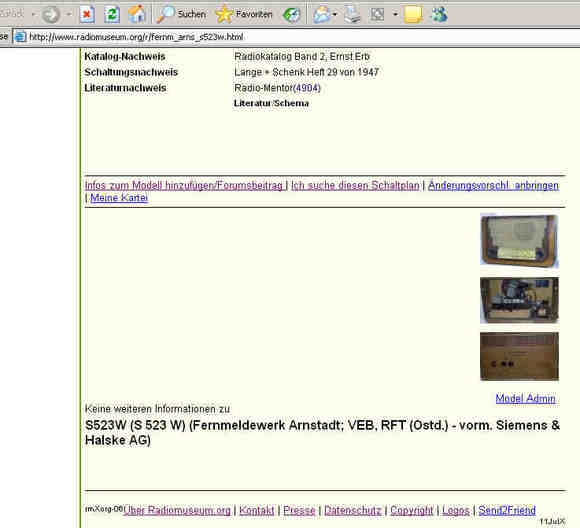Open the History icon in the toolbar
Viewport: 580px width, 528px height.
(x=292, y=15)
